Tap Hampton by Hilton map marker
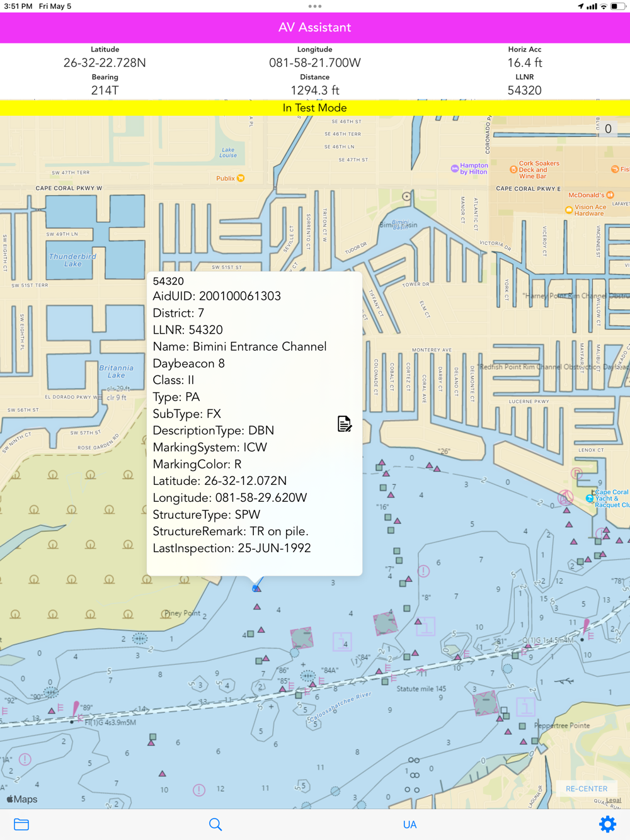This screenshot has width=630, height=840. pyautogui.click(x=455, y=168)
